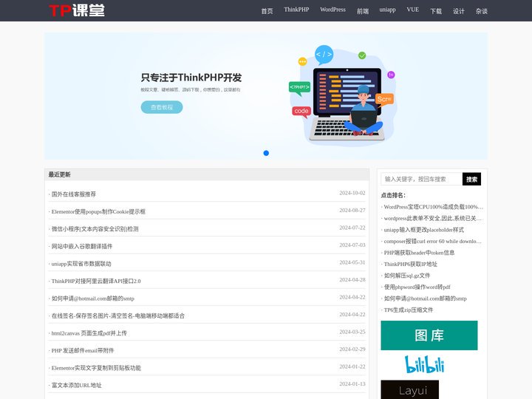Click the bilibili logo
This screenshot has width=532, height=399.
425,364
